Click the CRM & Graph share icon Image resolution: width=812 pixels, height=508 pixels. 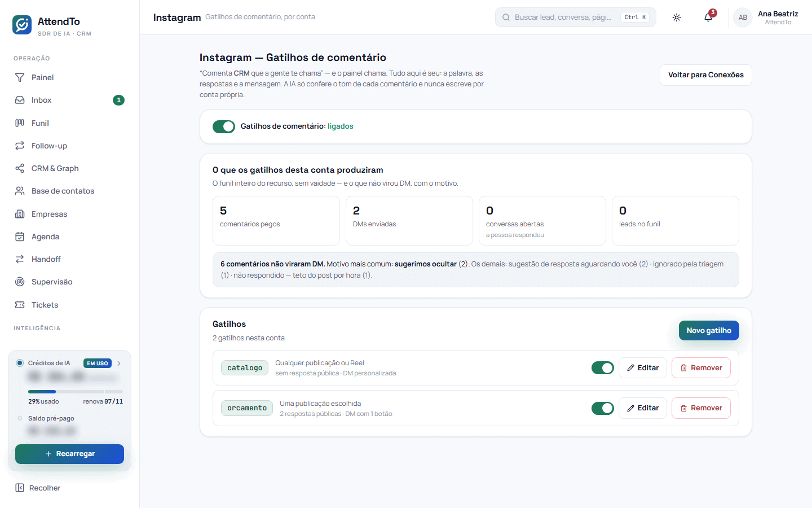coord(20,168)
